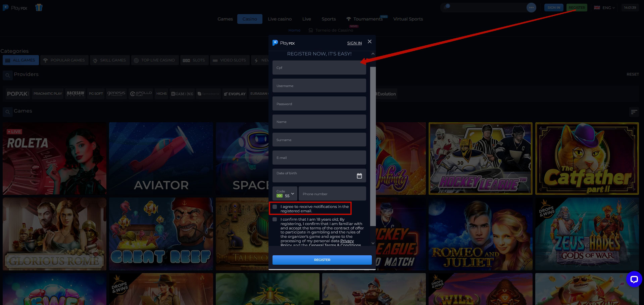The height and width of the screenshot is (305, 644).
Task: Submit the blue REGISTER button
Action: pos(322,260)
